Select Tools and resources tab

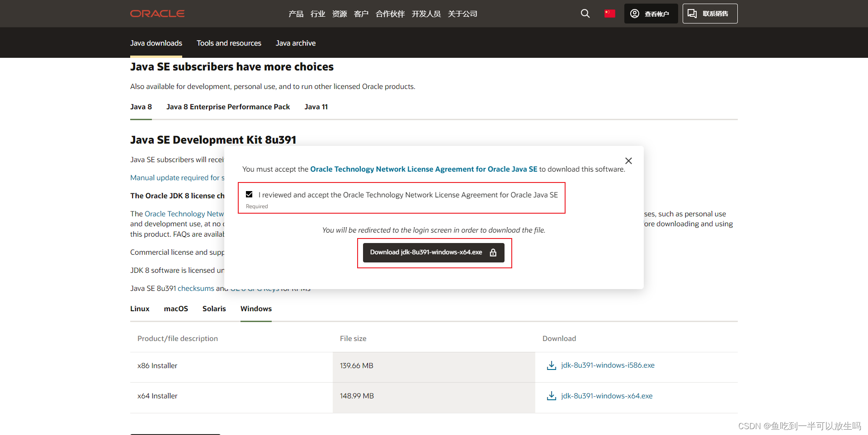[229, 43]
